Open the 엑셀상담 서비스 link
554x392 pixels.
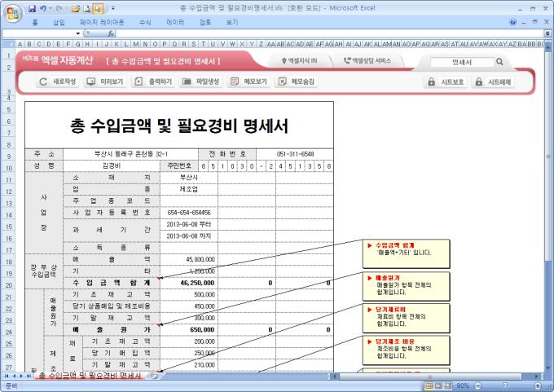pos(368,61)
